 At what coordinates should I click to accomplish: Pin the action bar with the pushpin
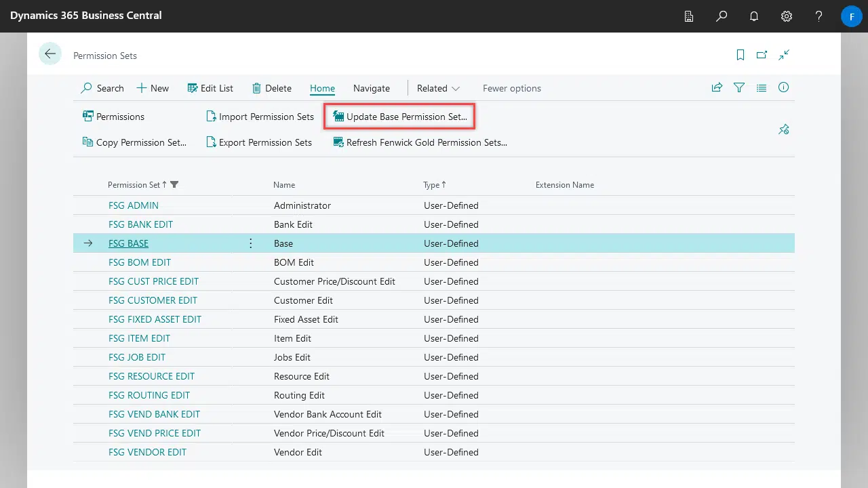coord(784,129)
